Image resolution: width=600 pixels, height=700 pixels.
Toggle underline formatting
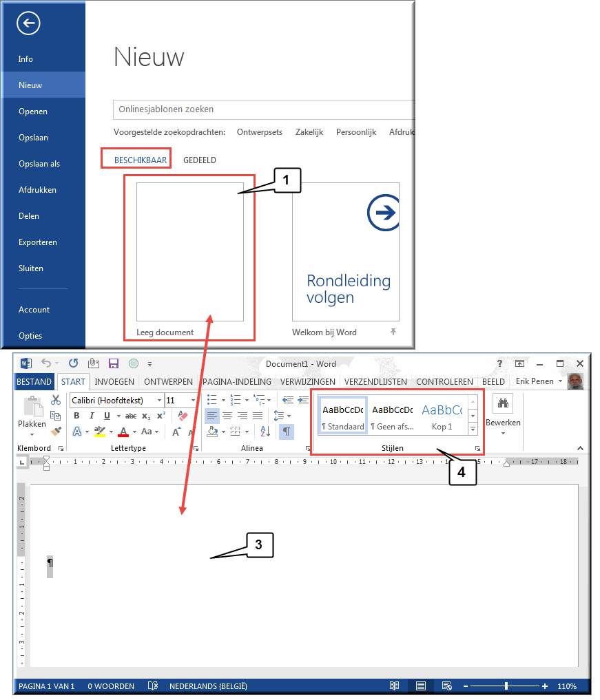(x=107, y=416)
